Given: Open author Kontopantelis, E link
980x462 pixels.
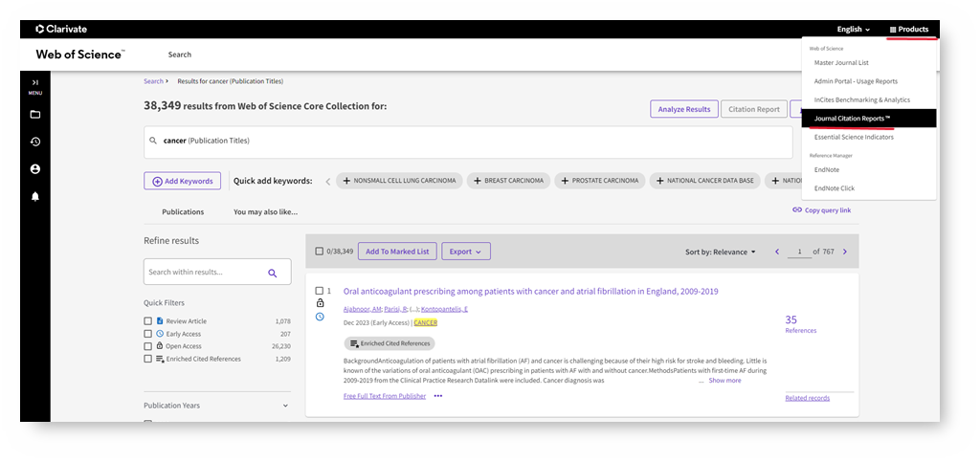Looking at the screenshot, I should click(x=444, y=309).
